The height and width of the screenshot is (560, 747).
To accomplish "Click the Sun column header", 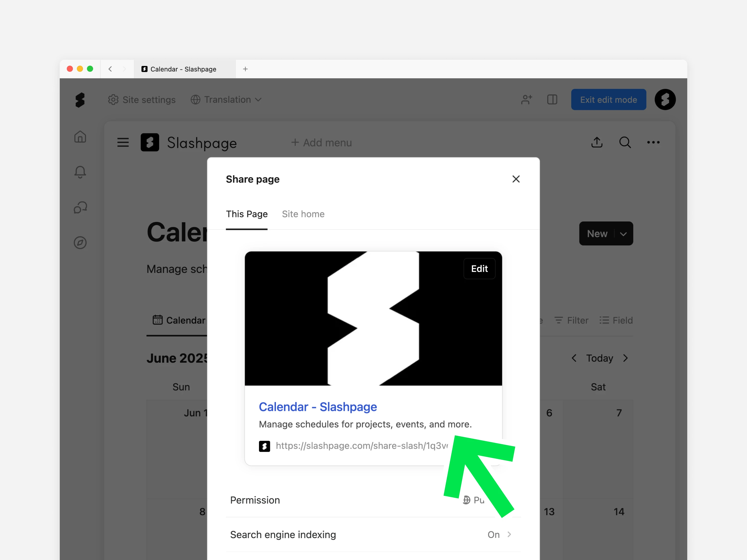I will coord(181,387).
